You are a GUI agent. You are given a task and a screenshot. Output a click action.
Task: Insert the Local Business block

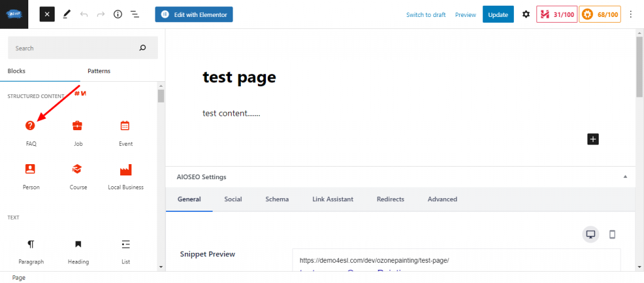126,176
